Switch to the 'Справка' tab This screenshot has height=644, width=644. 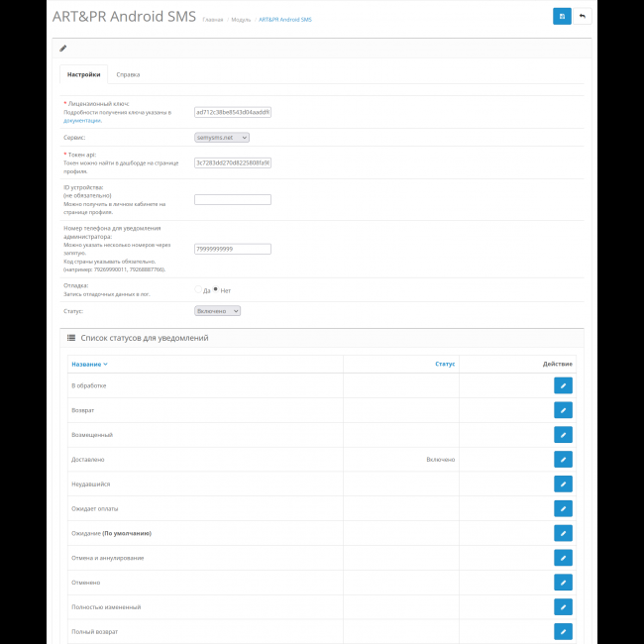coord(128,74)
